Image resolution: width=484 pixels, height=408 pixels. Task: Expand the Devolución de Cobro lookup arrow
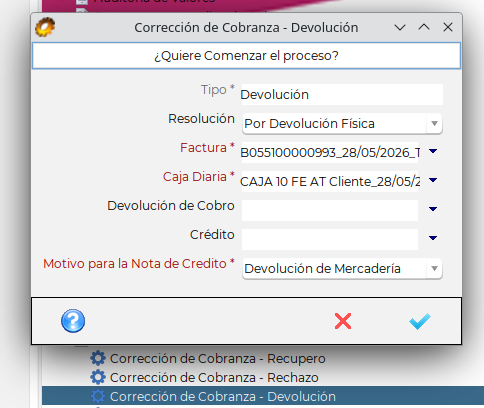tap(433, 209)
